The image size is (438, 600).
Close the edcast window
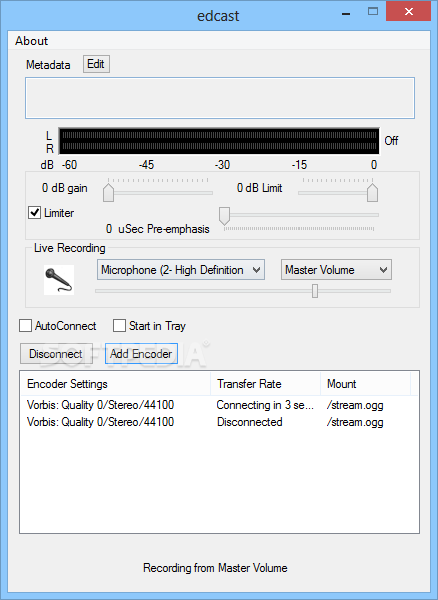[x=408, y=12]
